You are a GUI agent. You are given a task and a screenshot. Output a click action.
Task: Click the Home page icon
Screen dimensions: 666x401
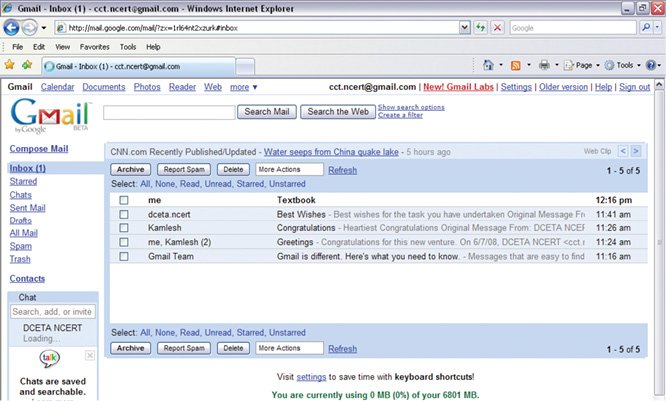tap(488, 65)
